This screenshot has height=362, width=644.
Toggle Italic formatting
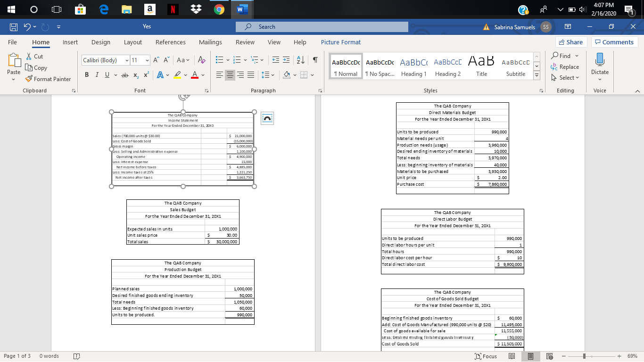[x=96, y=75]
